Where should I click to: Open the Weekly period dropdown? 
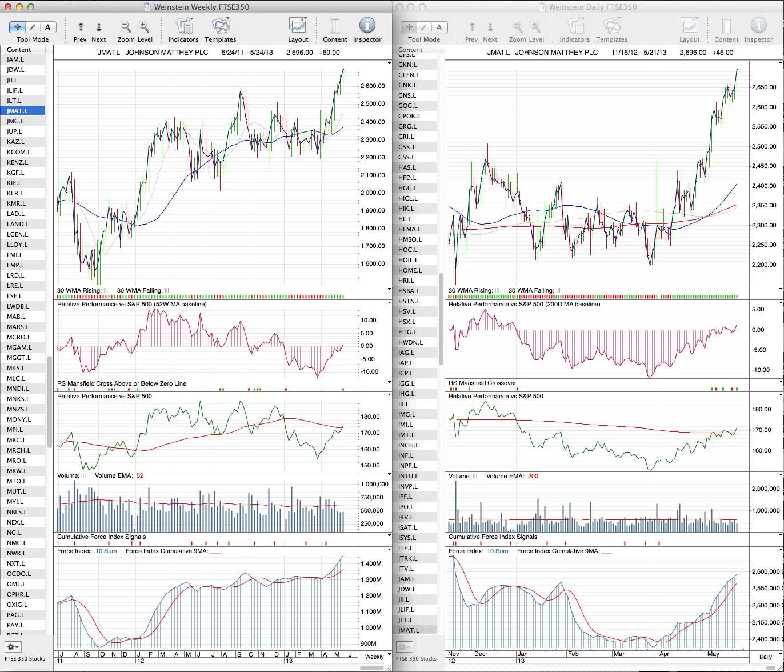tap(374, 657)
